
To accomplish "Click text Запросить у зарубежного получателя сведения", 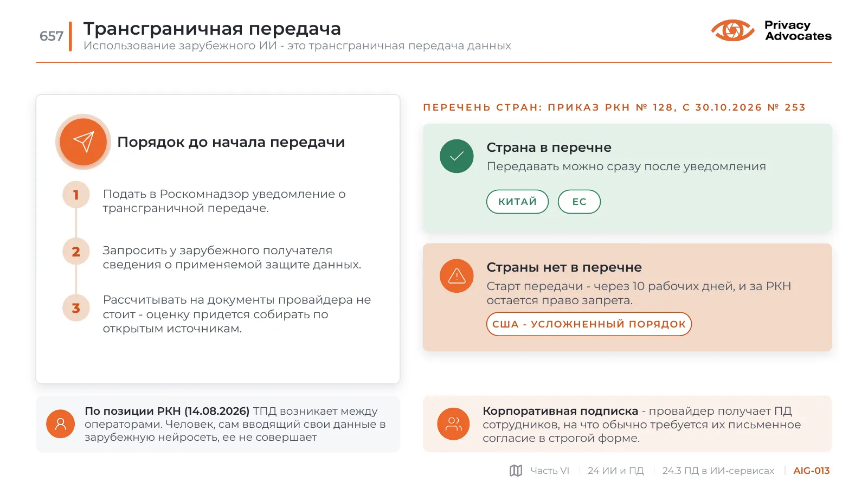I will 232,258.
